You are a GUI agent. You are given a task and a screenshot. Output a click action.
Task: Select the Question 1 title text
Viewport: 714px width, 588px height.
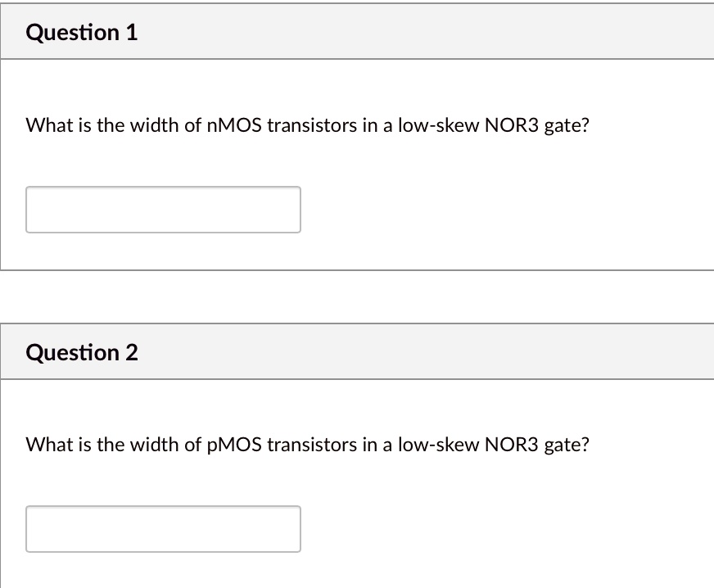(x=82, y=33)
